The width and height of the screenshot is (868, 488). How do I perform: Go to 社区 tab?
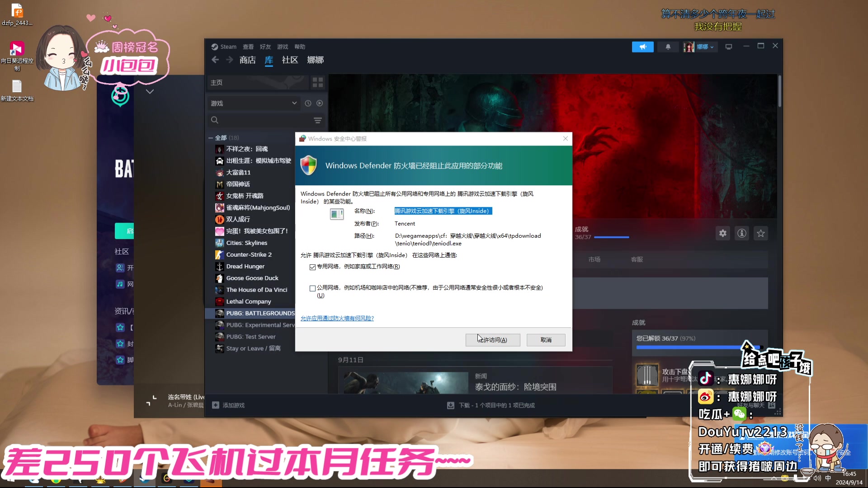290,60
